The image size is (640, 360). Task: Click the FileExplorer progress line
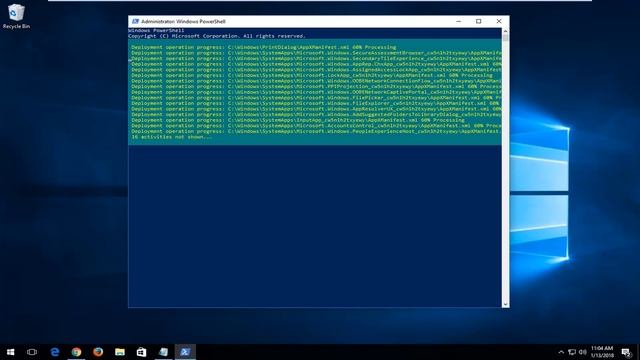(x=316, y=103)
